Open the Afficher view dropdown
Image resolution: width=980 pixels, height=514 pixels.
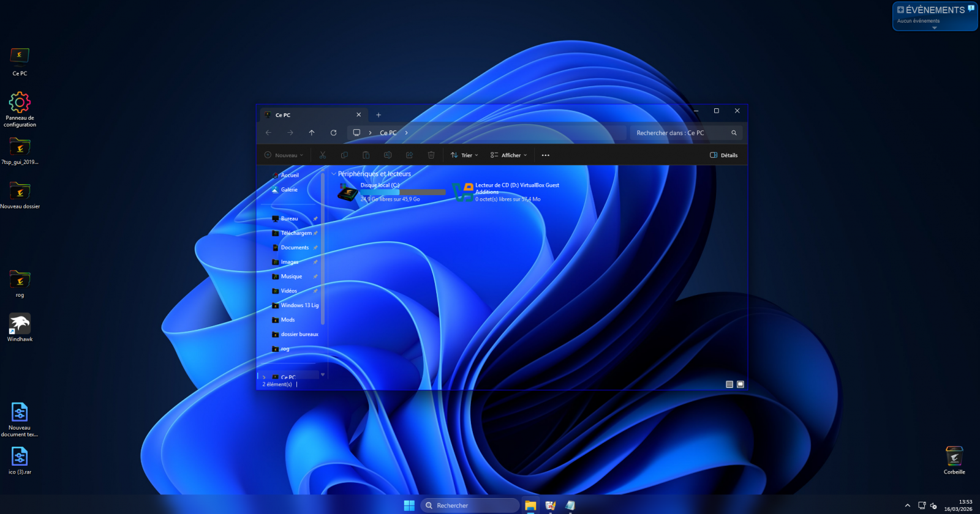coord(508,155)
